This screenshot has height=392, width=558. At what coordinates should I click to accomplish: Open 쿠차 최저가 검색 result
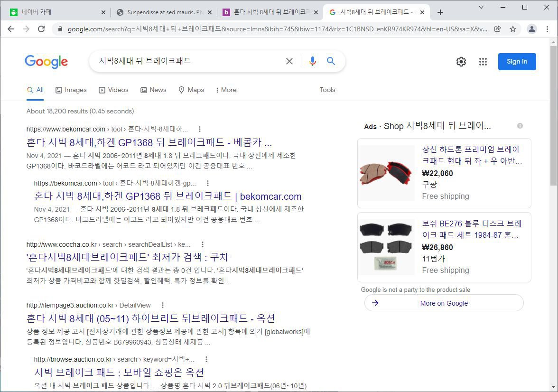click(127, 257)
